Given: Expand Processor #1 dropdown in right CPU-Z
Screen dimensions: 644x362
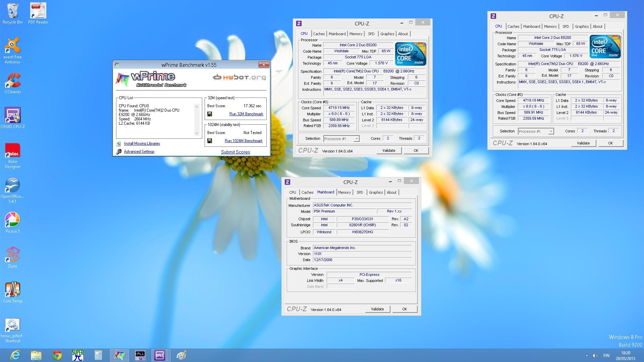Looking at the screenshot, I should [x=551, y=131].
